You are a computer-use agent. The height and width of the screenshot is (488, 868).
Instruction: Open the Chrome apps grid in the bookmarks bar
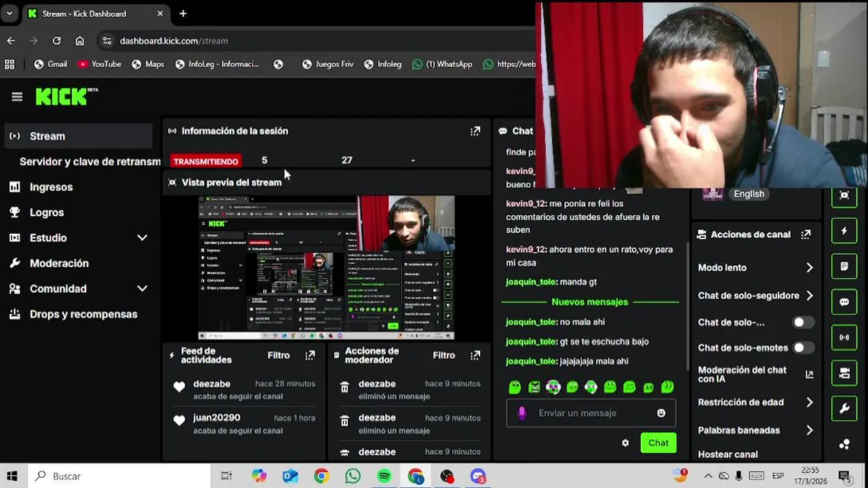pyautogui.click(x=9, y=64)
